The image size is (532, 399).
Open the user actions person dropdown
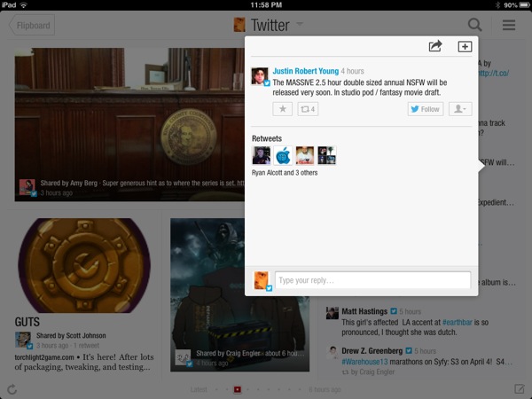pos(460,109)
